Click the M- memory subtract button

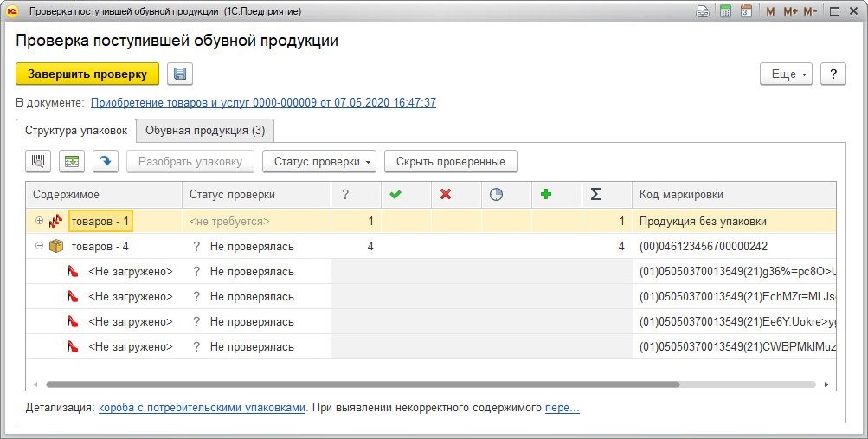(x=810, y=11)
